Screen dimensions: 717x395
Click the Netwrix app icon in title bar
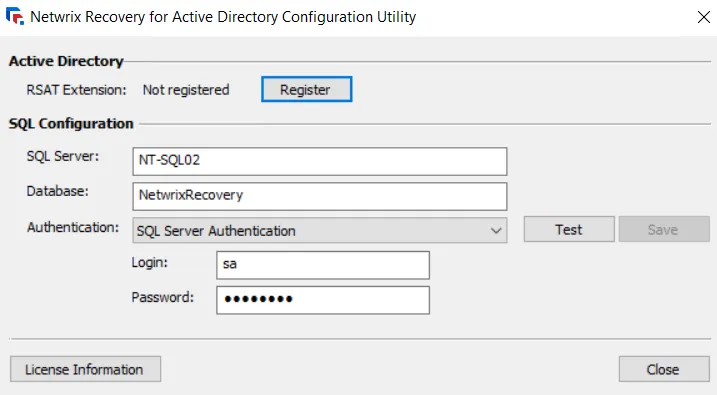coord(15,16)
